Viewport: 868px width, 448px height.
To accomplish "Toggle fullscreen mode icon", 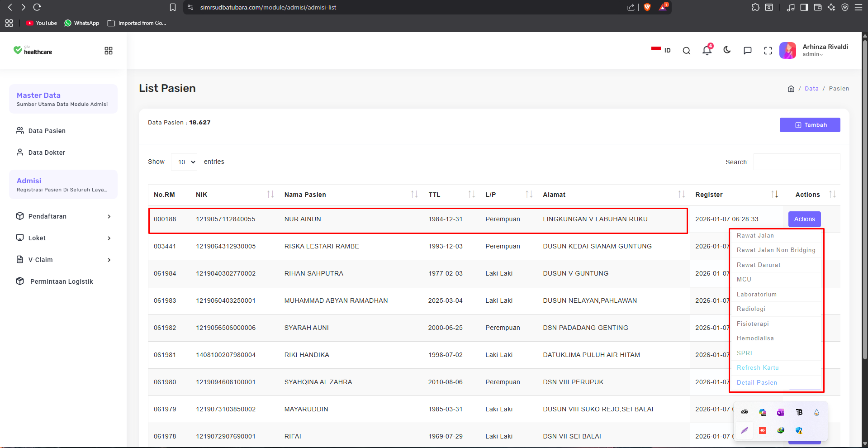I will click(x=768, y=51).
